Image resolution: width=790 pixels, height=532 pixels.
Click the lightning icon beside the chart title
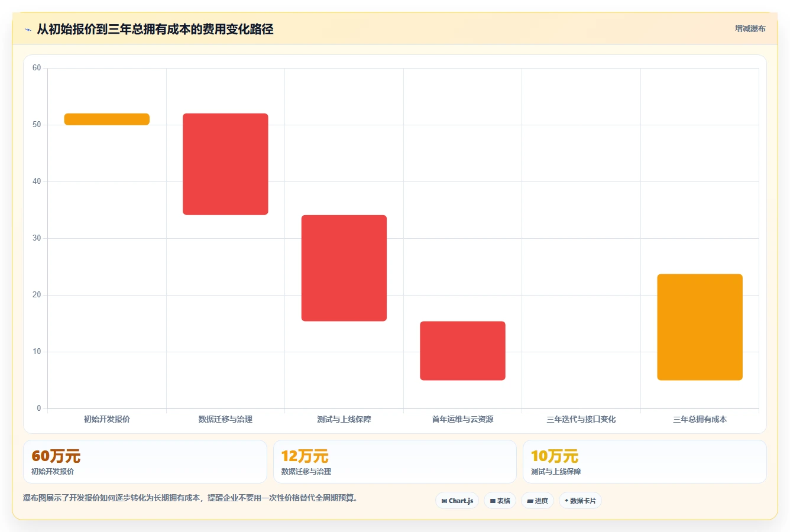[28, 30]
